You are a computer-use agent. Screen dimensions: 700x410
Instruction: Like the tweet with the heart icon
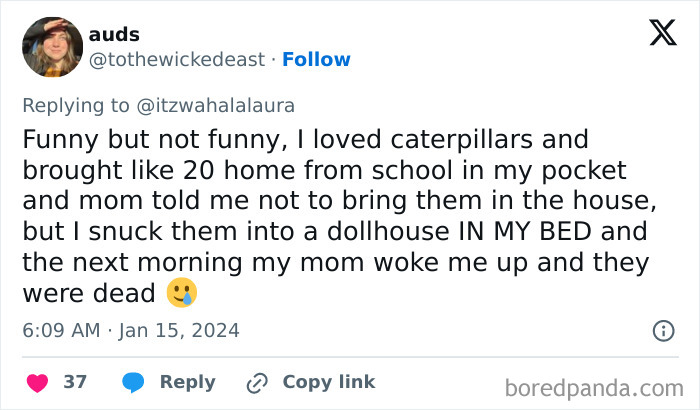coord(37,382)
